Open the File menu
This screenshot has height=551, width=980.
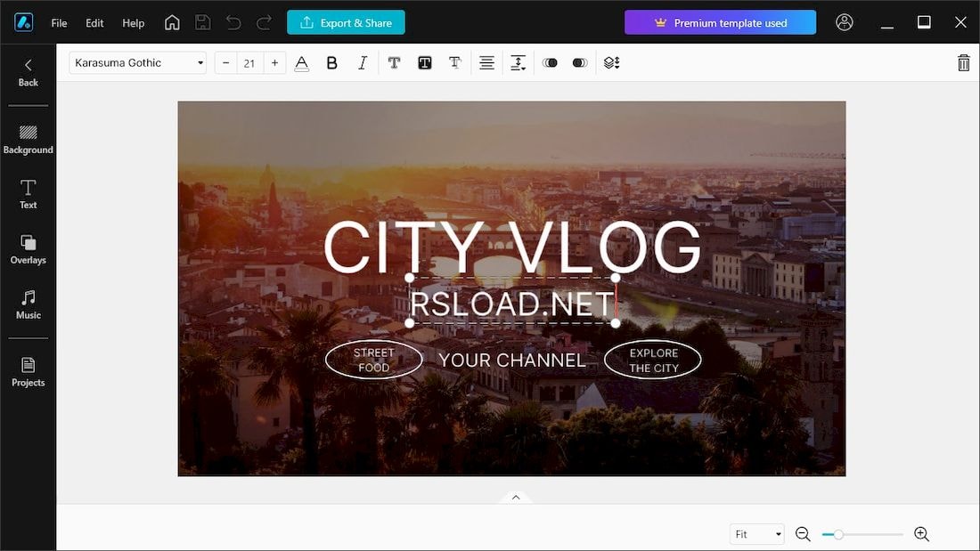(x=59, y=23)
